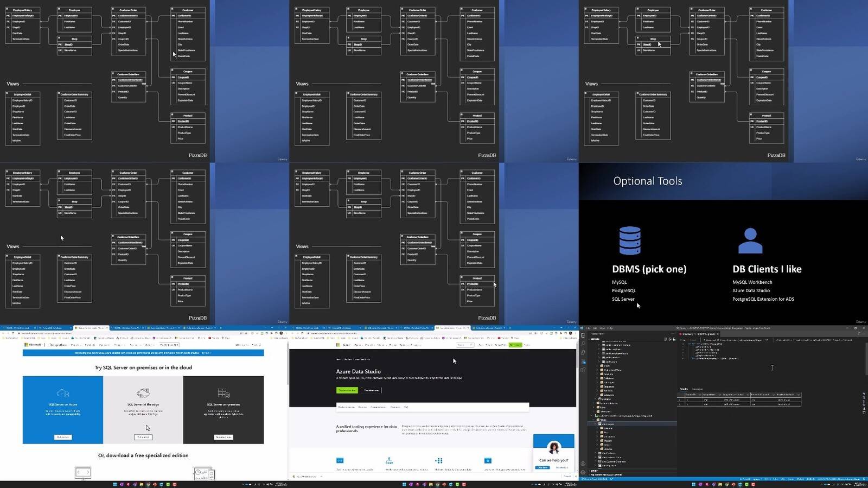
Task: Click Download now under SQL Server on-premises
Action: 224,437
